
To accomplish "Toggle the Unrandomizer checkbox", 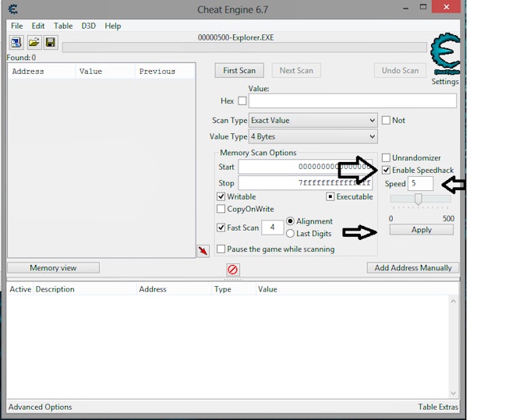I will pyautogui.click(x=386, y=158).
